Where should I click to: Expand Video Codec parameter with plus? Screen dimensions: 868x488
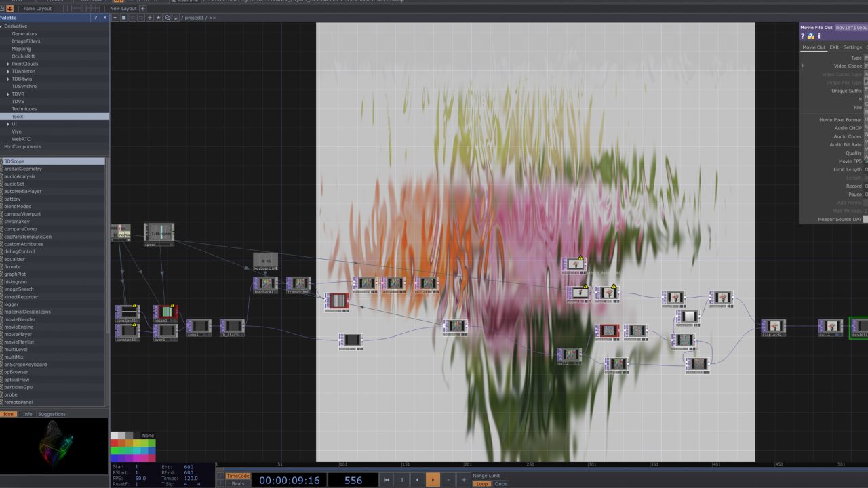click(x=803, y=66)
